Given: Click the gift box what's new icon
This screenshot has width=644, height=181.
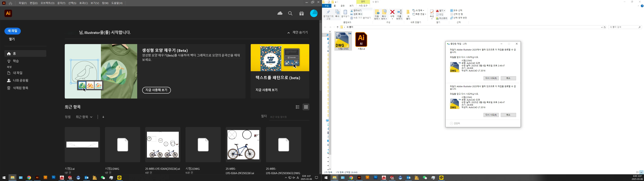Looking at the screenshot, I should click(x=302, y=14).
